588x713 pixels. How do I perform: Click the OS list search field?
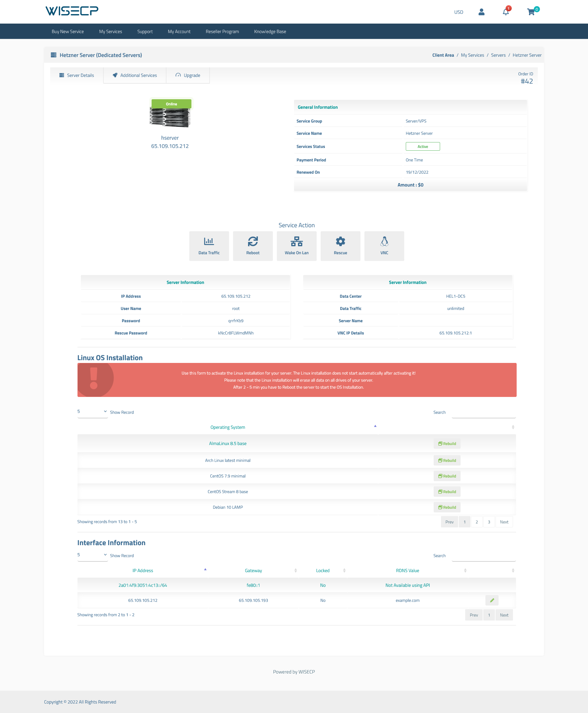point(484,412)
